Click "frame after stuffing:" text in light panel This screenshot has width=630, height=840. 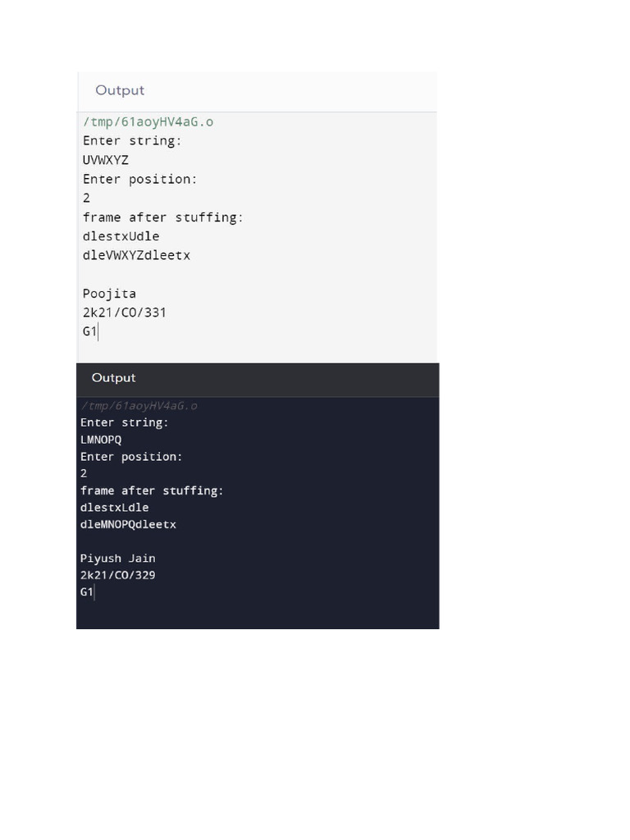[x=163, y=217]
